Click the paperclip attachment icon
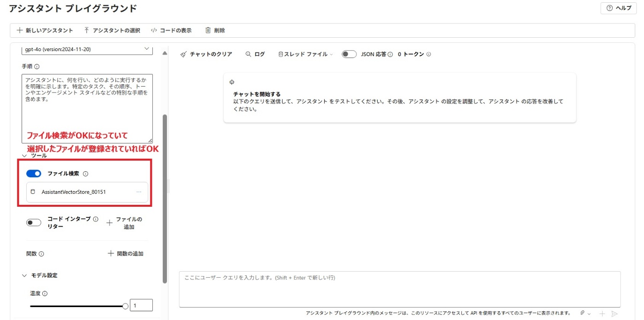The height and width of the screenshot is (320, 644). (x=582, y=313)
